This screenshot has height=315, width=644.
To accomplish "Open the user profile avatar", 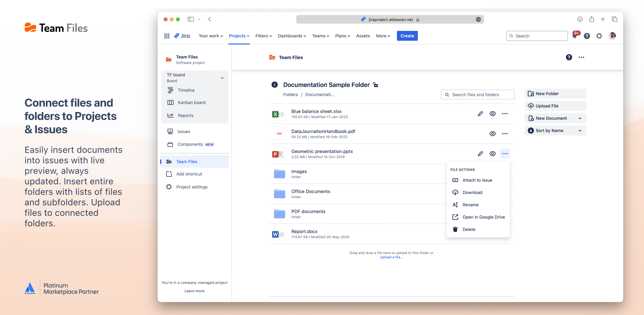I will [612, 36].
